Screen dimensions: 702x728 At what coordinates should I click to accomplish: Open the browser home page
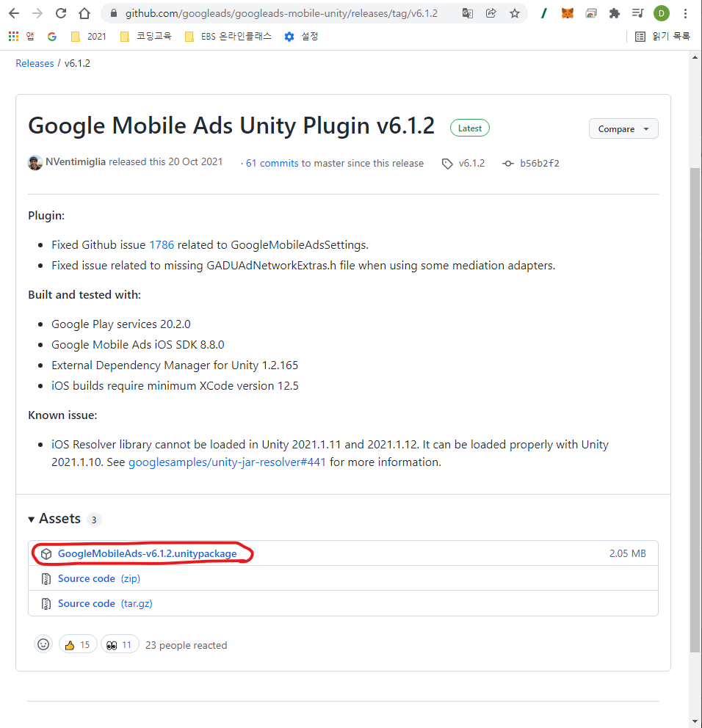pos(84,13)
